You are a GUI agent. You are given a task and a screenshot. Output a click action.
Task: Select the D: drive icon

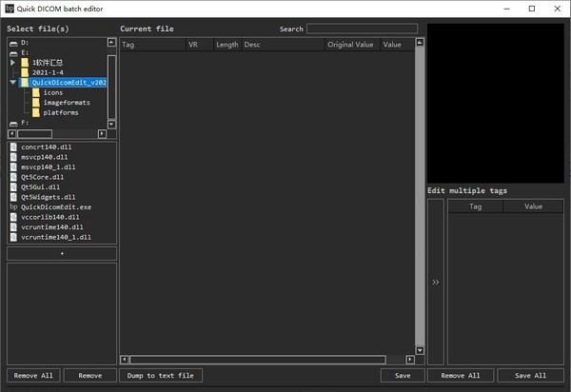(13, 44)
